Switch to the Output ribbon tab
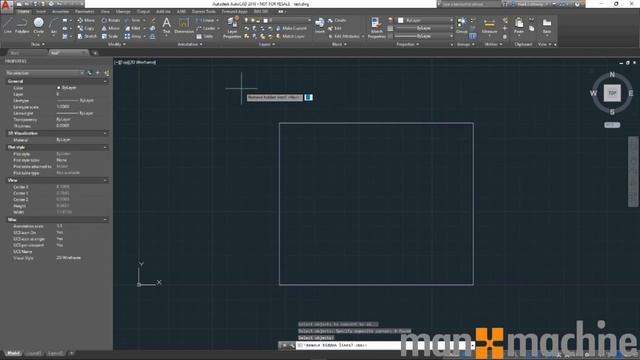Screen dimensions: 640x360 point(143,11)
